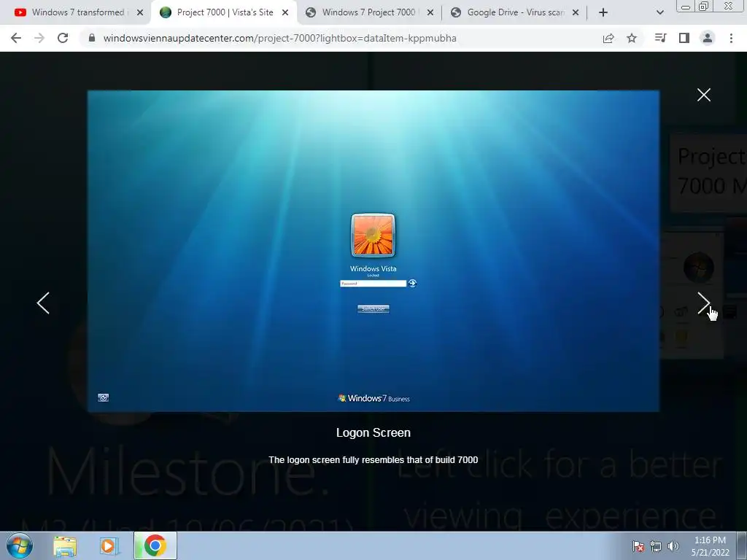
Task: Minimize the Chrome window
Action: (x=686, y=7)
